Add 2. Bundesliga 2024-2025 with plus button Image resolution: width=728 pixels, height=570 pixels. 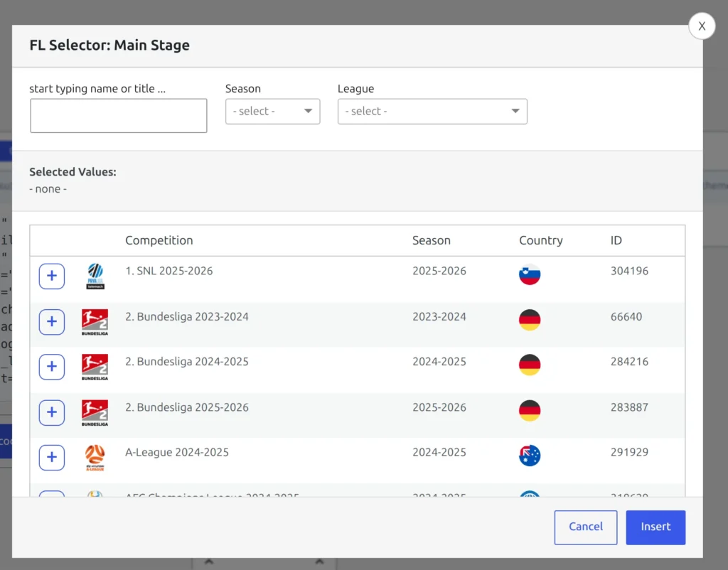(51, 367)
